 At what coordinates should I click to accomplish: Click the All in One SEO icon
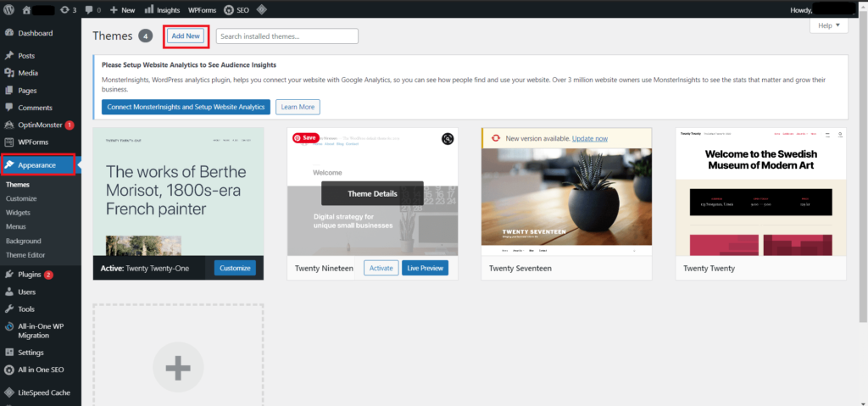(x=8, y=370)
